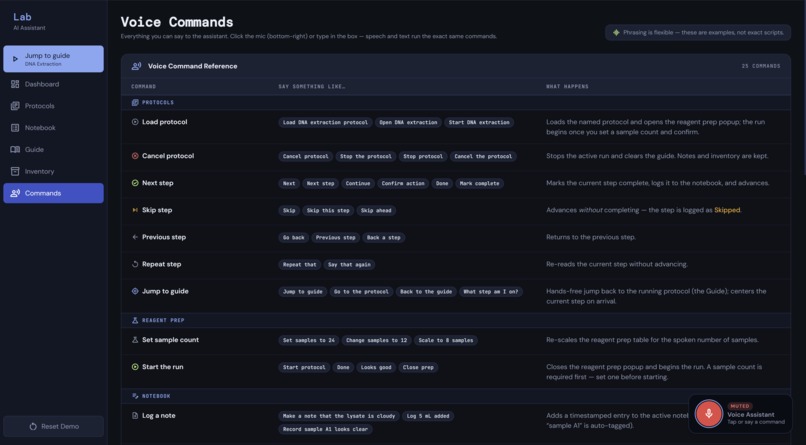Click the 'Record sample A1 looks clear' chip
The height and width of the screenshot is (445, 806).
pos(325,429)
